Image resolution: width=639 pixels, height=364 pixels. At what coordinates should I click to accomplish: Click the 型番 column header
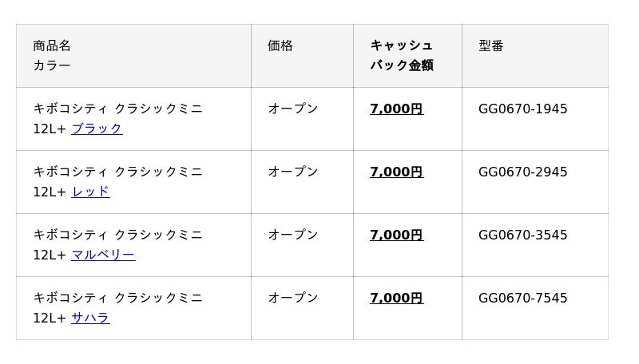pyautogui.click(x=491, y=45)
